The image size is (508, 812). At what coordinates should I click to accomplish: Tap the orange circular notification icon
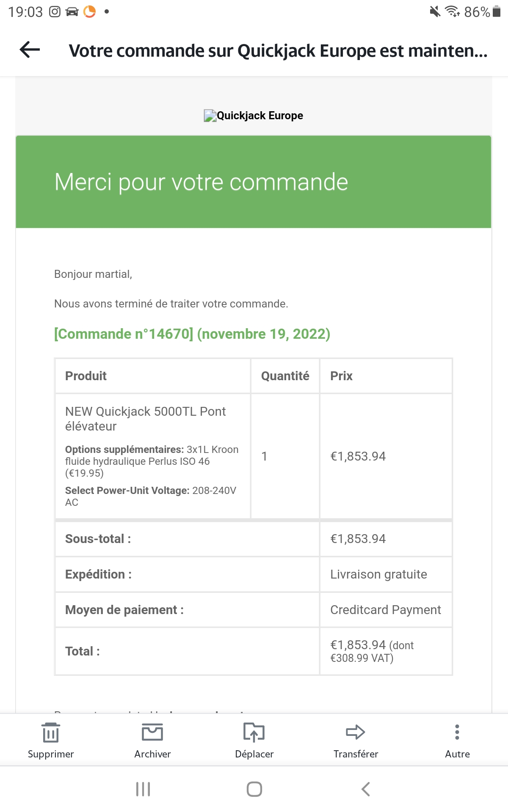[x=89, y=11]
